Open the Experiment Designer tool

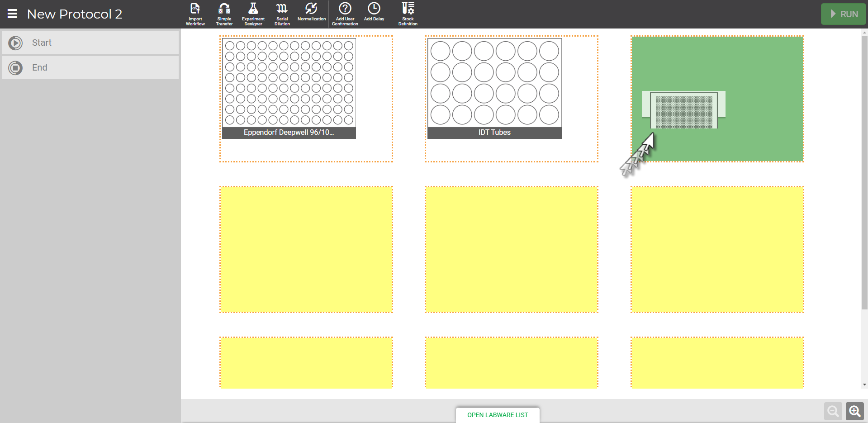[x=253, y=14]
